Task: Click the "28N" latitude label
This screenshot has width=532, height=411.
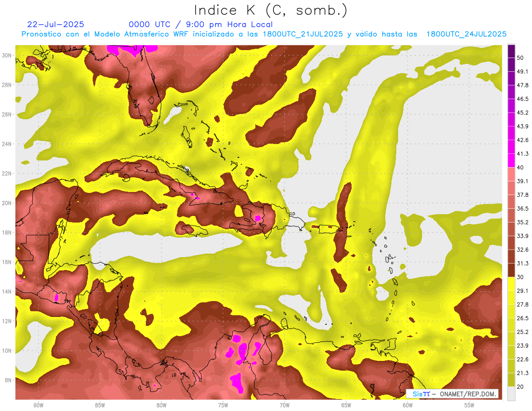Action: pos(7,85)
